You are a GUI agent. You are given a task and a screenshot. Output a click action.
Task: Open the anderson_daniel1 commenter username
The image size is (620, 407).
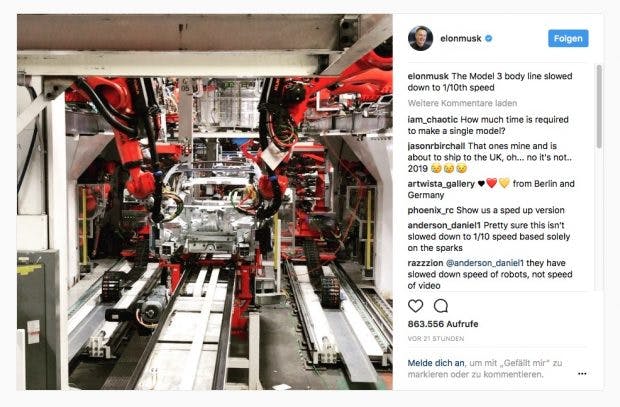point(444,225)
